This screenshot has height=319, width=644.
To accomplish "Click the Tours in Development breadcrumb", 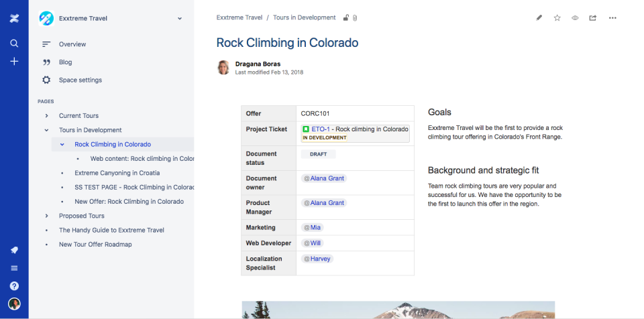I will point(304,18).
